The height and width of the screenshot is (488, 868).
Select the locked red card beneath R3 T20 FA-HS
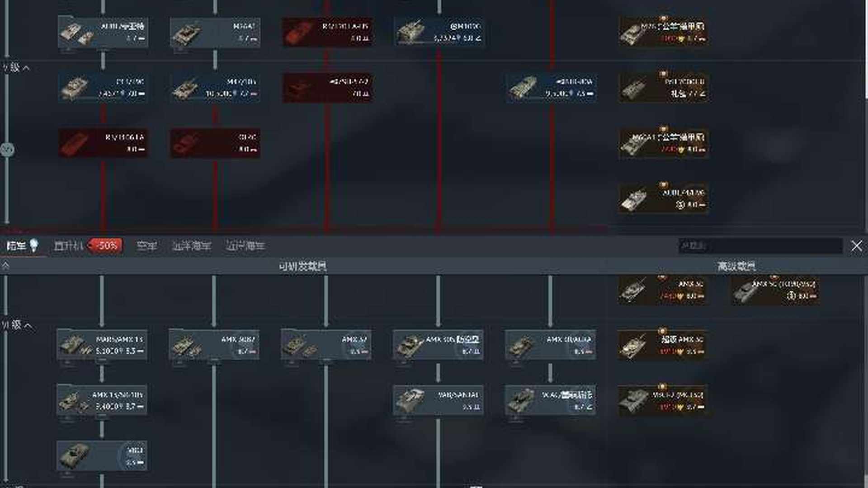(327, 88)
